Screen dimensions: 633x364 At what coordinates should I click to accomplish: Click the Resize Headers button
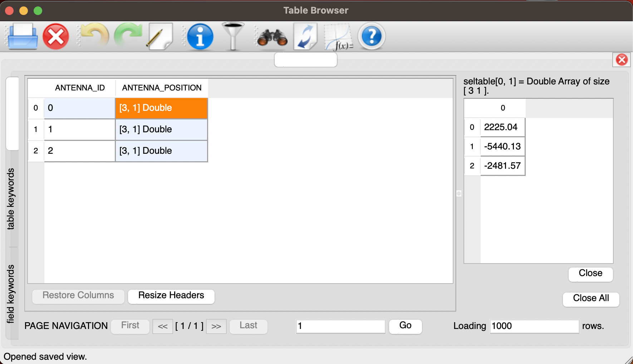[171, 296]
